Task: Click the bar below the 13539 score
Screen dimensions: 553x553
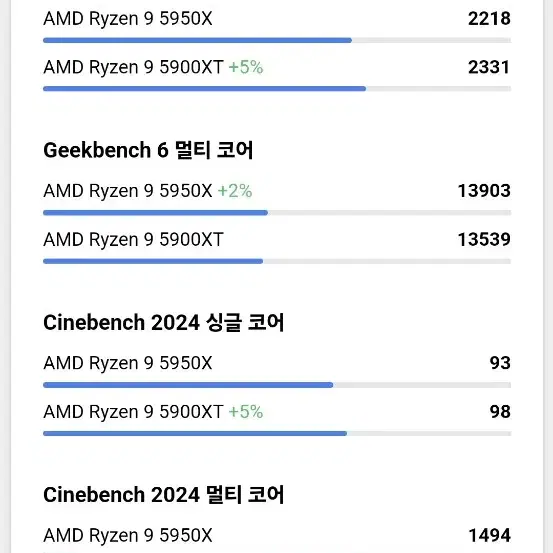Action: (277, 261)
